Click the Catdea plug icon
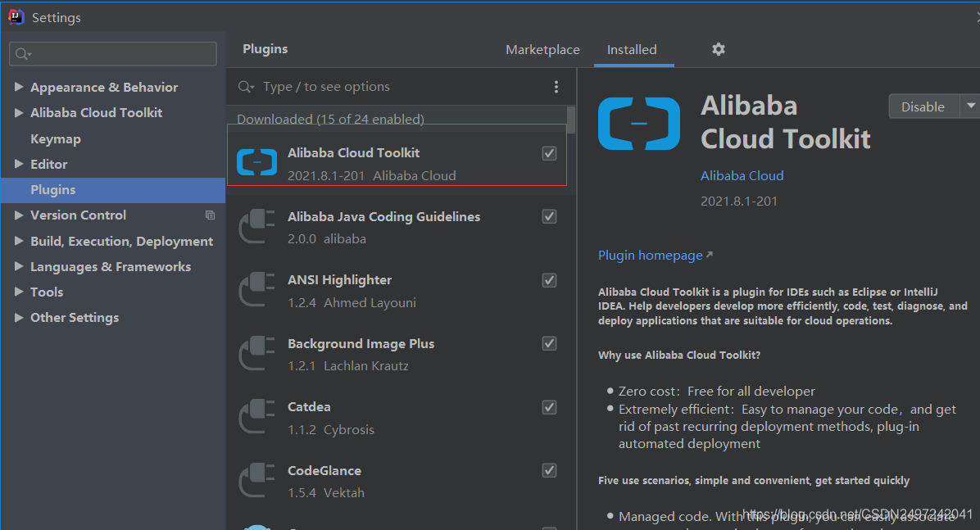 point(256,417)
